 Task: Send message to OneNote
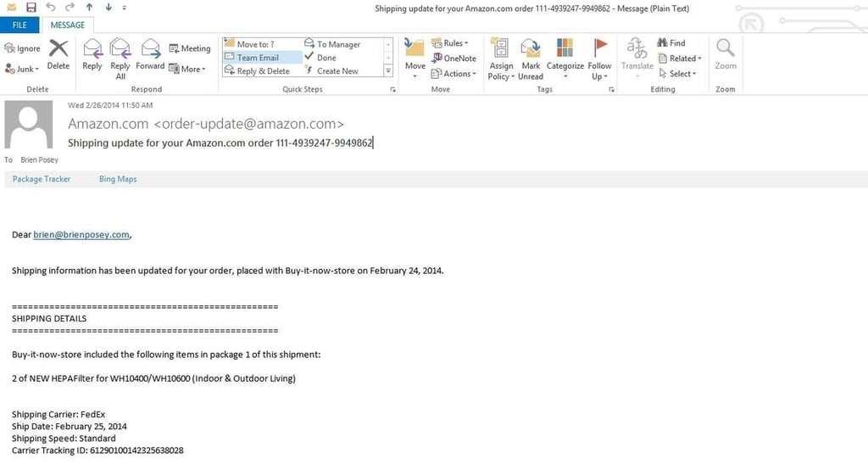(454, 59)
